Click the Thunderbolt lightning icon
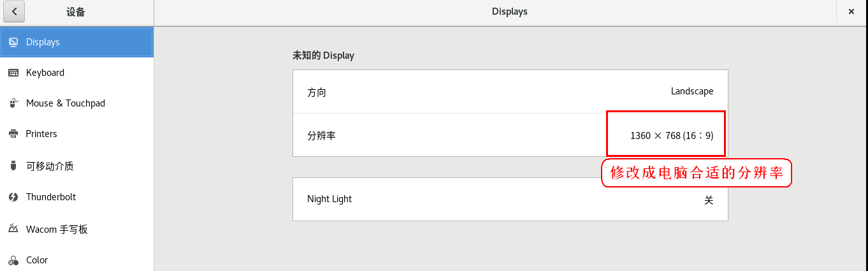The width and height of the screenshot is (868, 271). click(13, 197)
